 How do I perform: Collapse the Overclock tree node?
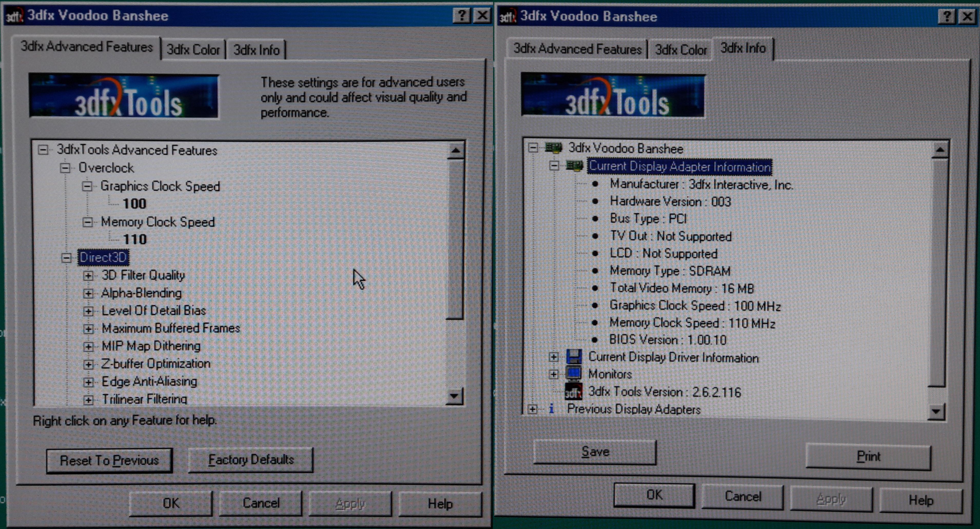point(65,168)
